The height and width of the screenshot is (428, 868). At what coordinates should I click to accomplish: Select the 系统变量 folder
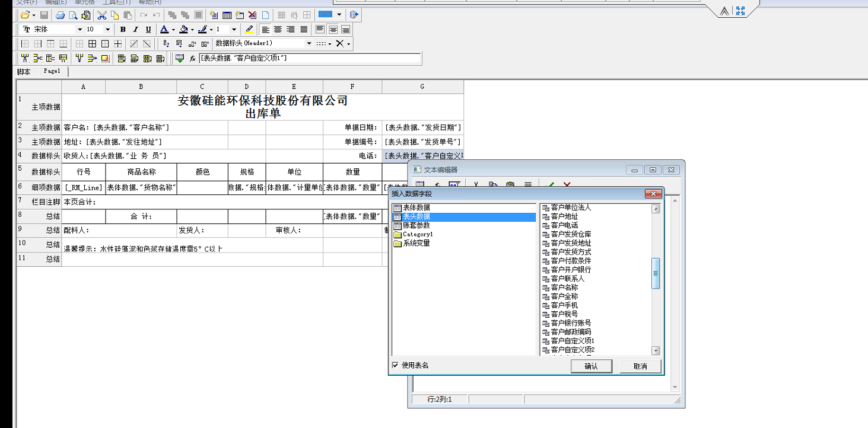pos(416,243)
